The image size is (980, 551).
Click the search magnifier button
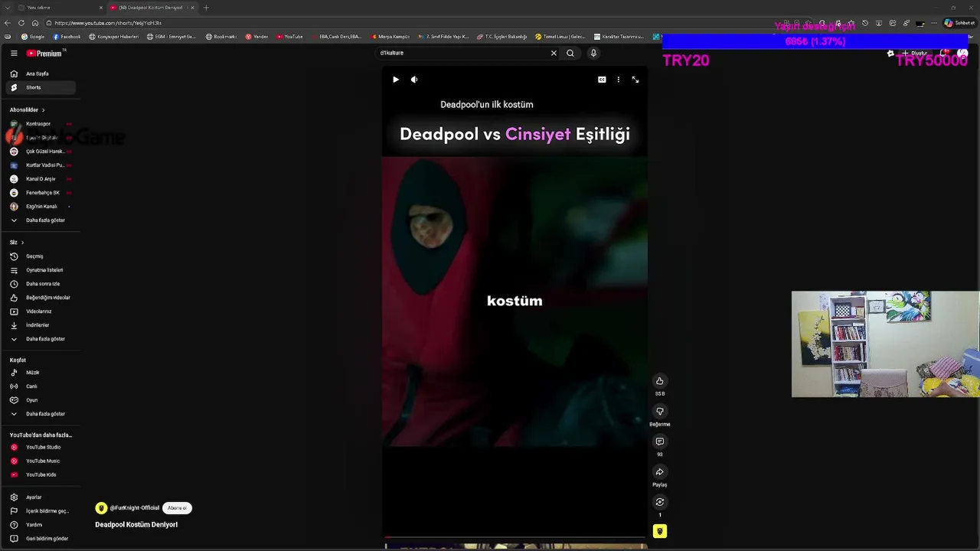570,53
